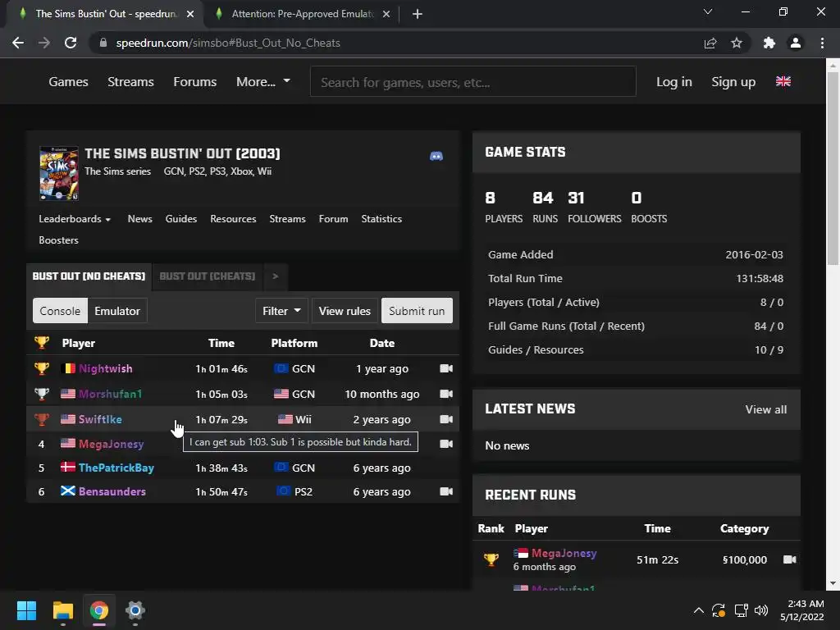This screenshot has height=630, width=840.
Task: Click the search games and users field
Action: tap(473, 82)
